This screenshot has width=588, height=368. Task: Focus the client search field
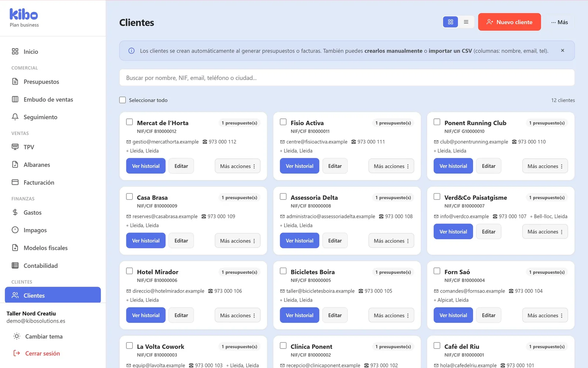pos(347,78)
